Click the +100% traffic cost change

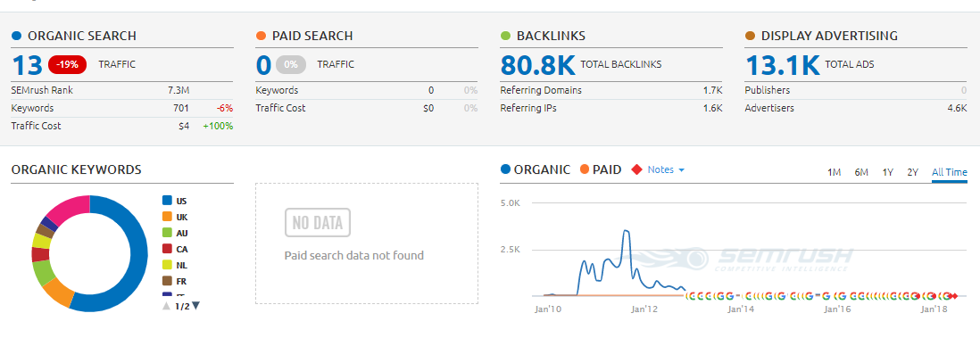pyautogui.click(x=218, y=127)
